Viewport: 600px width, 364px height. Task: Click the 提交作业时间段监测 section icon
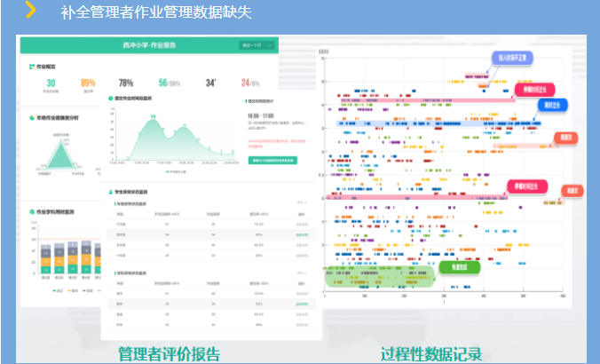pyautogui.click(x=108, y=99)
